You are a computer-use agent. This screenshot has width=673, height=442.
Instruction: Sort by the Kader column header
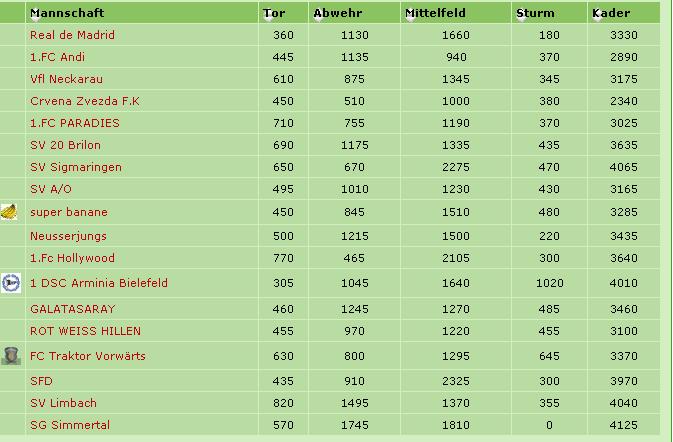[x=611, y=13]
